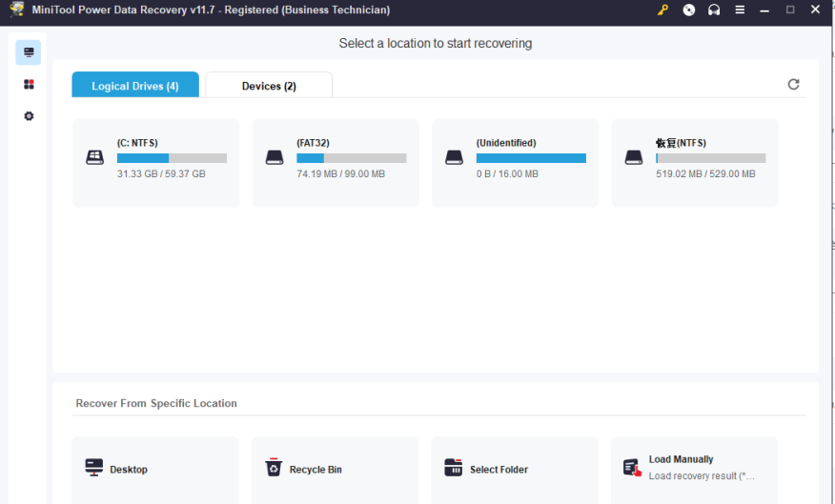Switch to the Logical Drives (4) tab
Viewport: 835px width, 504px height.
135,85
